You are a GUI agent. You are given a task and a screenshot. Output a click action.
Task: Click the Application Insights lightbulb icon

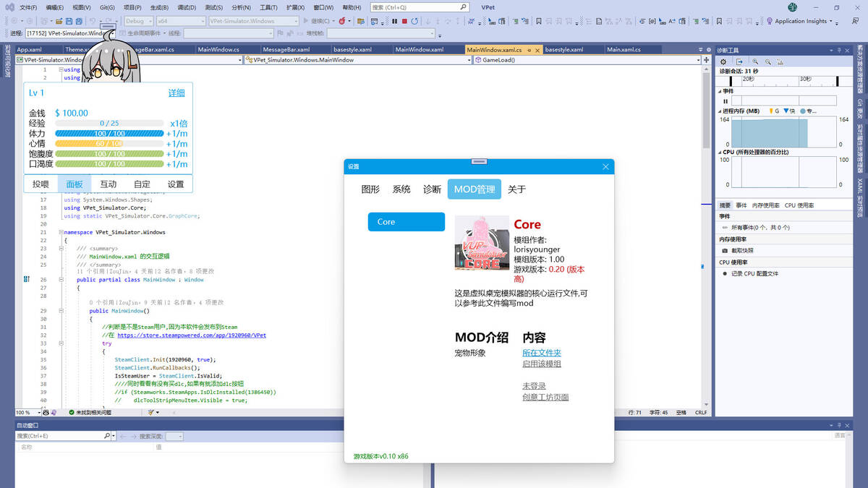click(769, 21)
